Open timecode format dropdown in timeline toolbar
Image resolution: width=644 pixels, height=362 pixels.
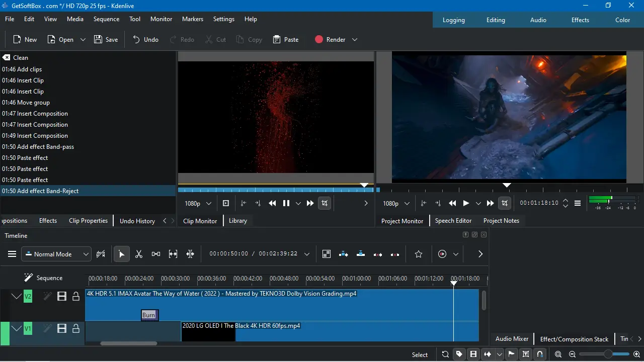307,254
